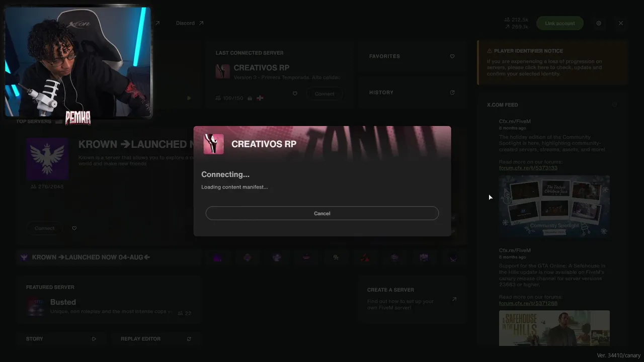Click the small Krown icon before LAUNCHED NOW 04-AUG
644x362 pixels.
tap(24, 257)
